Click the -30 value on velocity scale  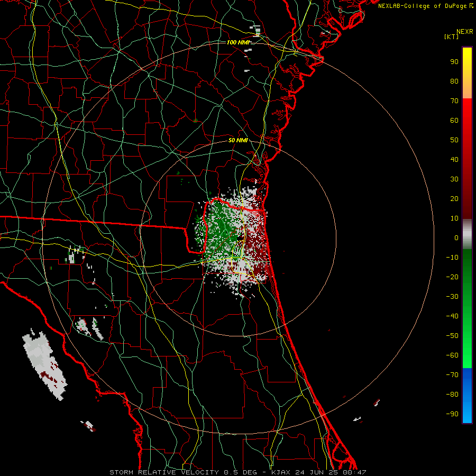(x=452, y=297)
